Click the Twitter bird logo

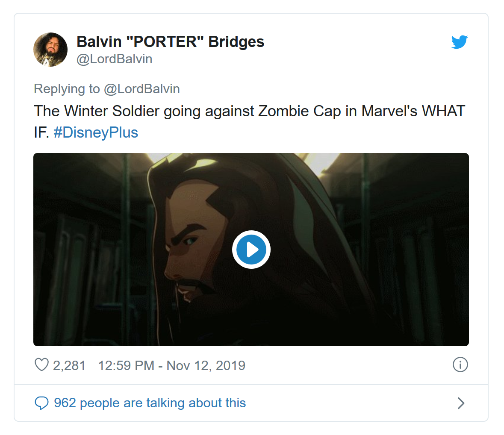coord(460,42)
